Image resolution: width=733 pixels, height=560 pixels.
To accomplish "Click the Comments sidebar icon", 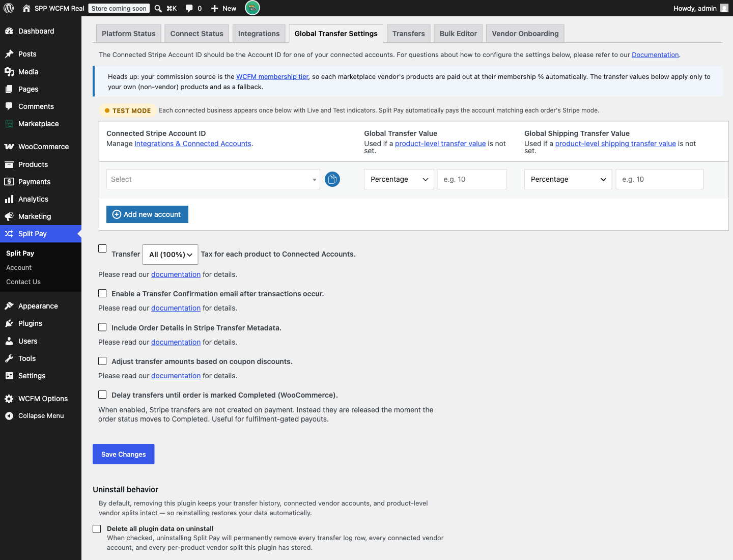I will click(x=9, y=106).
